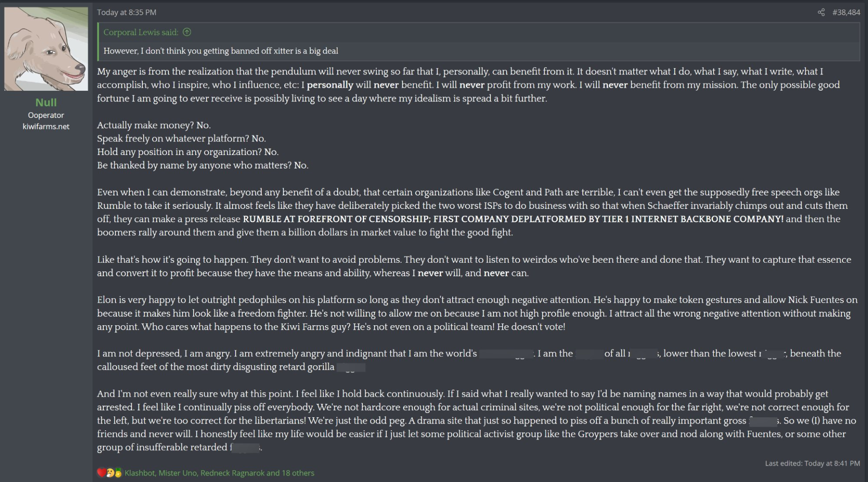The height and width of the screenshot is (482, 868).
Task: Click the red heart reaction icon
Action: [x=101, y=473]
